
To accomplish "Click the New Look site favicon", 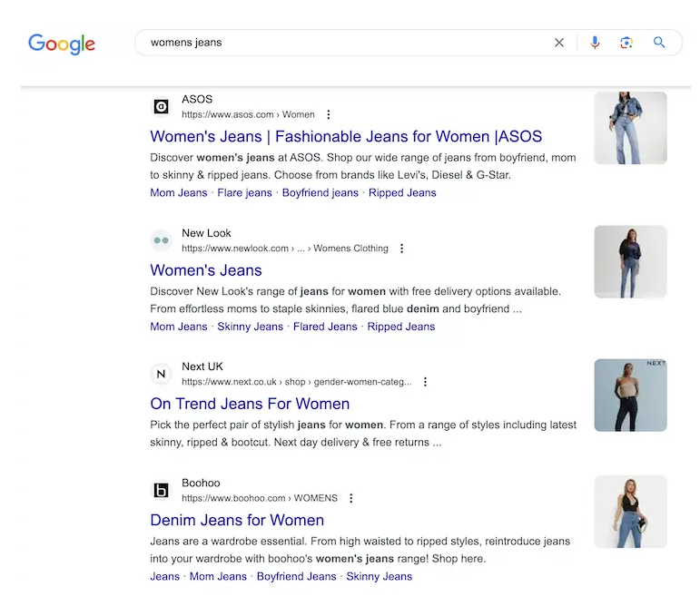I will tap(161, 240).
